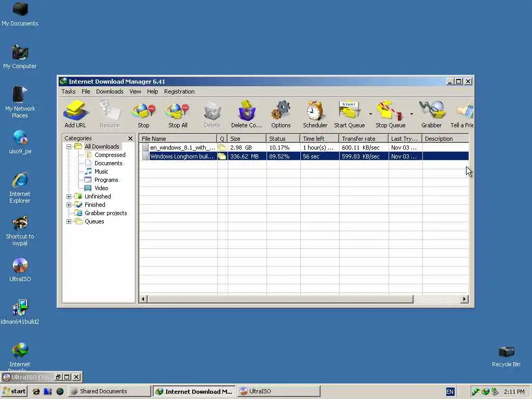Click the Windows start button
Screen dimensions: 532x399
pyautogui.click(x=14, y=391)
